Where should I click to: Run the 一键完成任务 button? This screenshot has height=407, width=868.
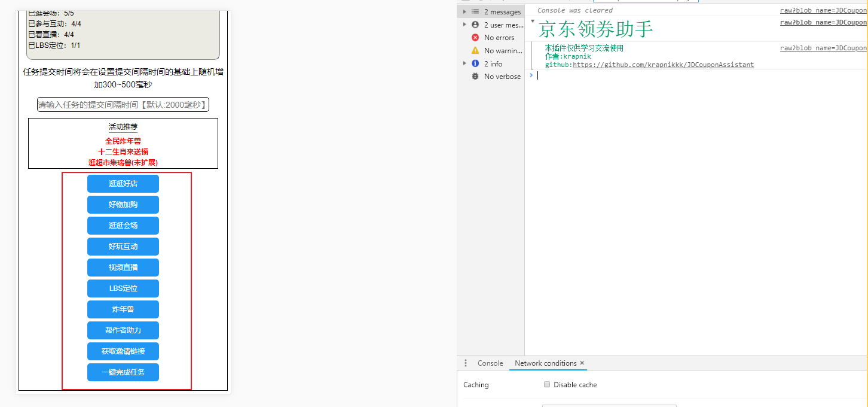(123, 372)
